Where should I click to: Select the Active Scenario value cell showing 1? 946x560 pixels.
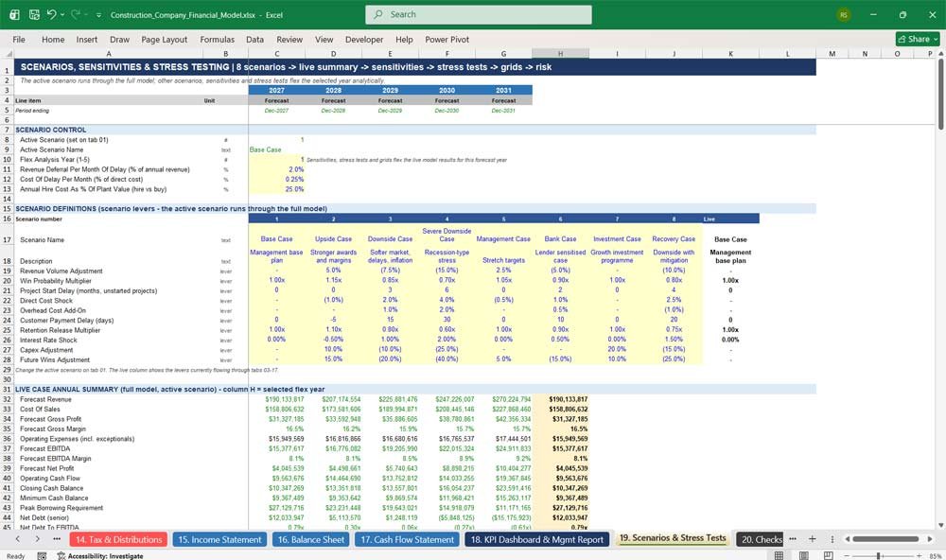[276, 139]
